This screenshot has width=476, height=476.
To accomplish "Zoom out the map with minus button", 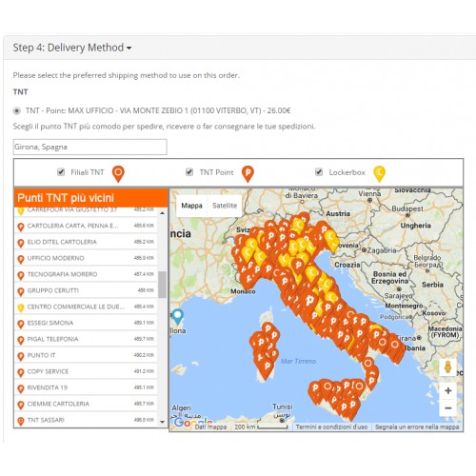I will tap(447, 407).
